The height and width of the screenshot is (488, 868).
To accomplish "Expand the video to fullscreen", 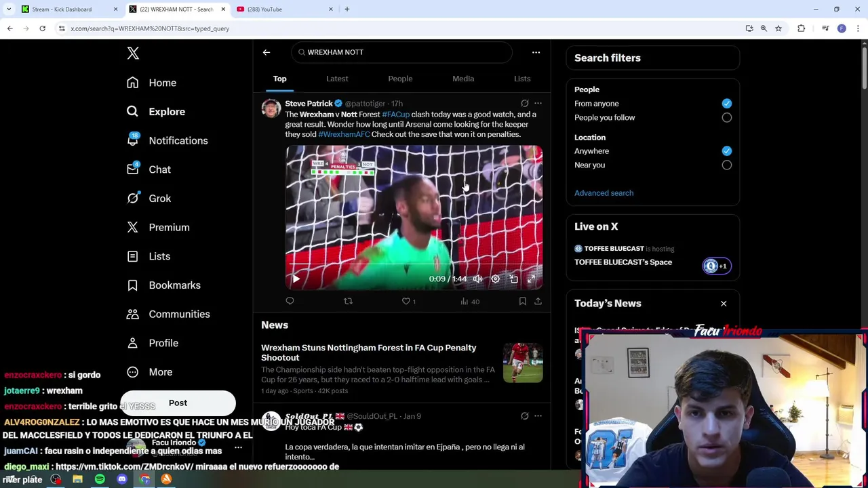I will click(x=531, y=279).
